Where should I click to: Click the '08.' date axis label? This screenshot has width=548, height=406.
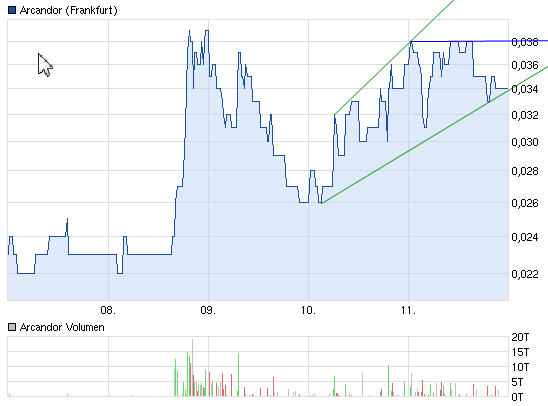click(108, 310)
